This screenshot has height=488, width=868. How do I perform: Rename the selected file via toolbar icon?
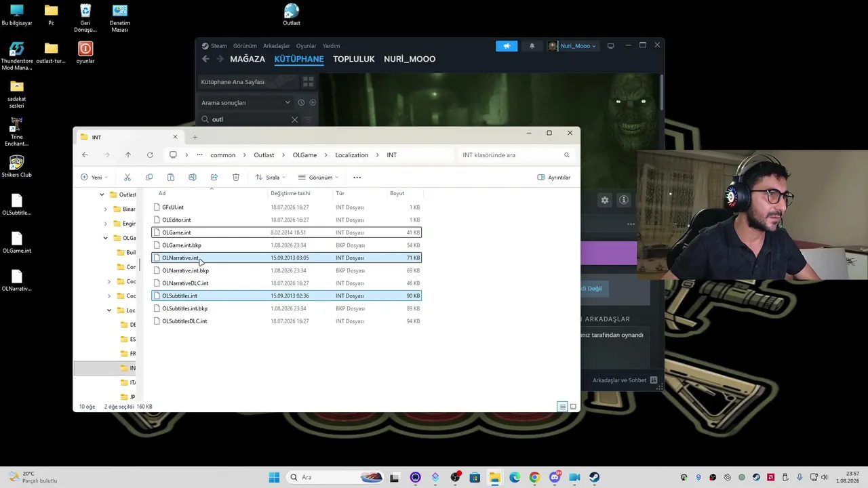point(193,178)
